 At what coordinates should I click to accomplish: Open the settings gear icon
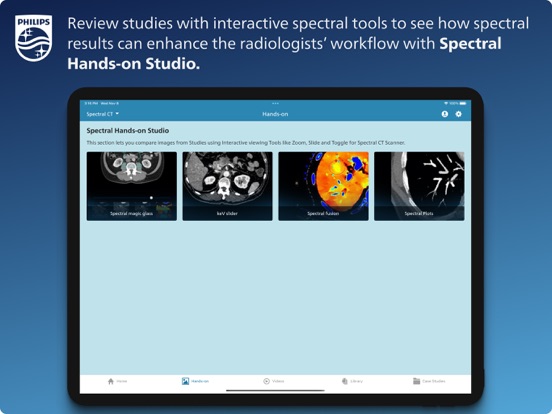[x=458, y=114]
